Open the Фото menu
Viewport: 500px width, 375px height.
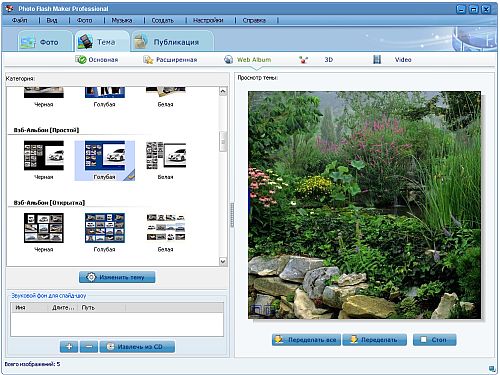point(84,20)
